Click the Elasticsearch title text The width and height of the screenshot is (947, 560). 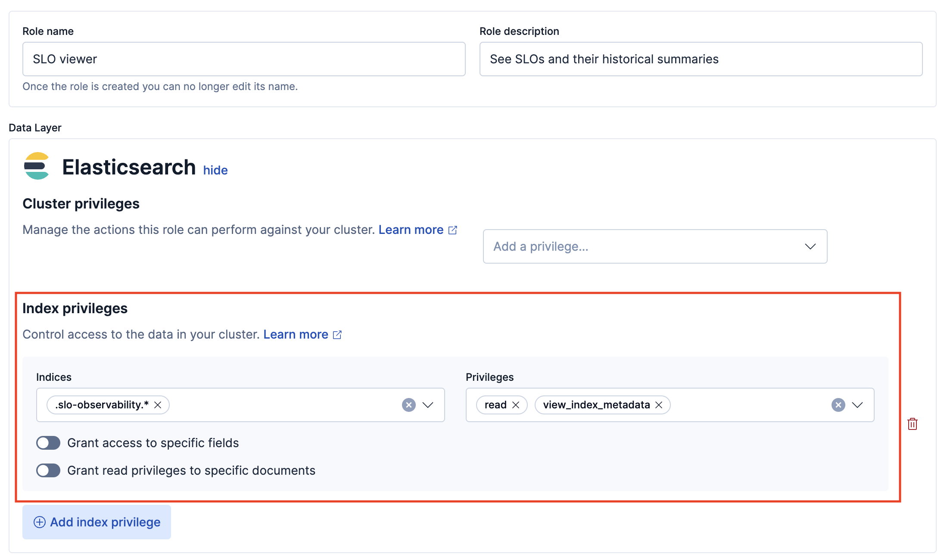129,167
